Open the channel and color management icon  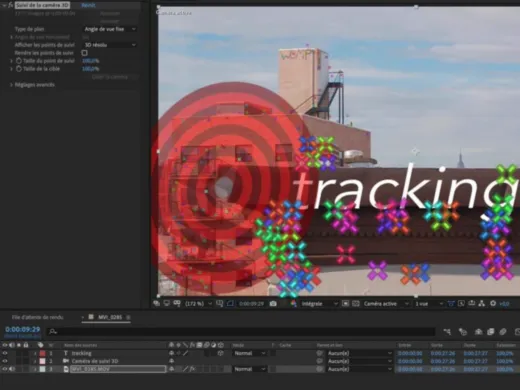(294, 304)
